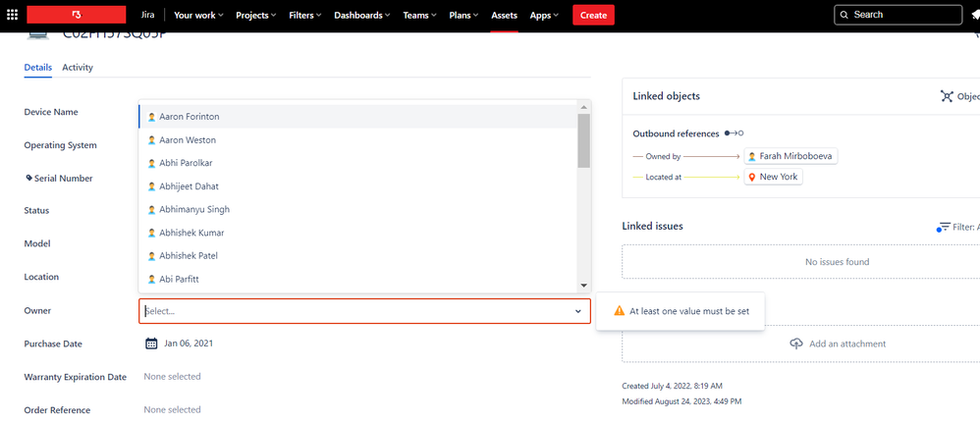Open the Apps dropdown
The image size is (980, 423).
(544, 15)
